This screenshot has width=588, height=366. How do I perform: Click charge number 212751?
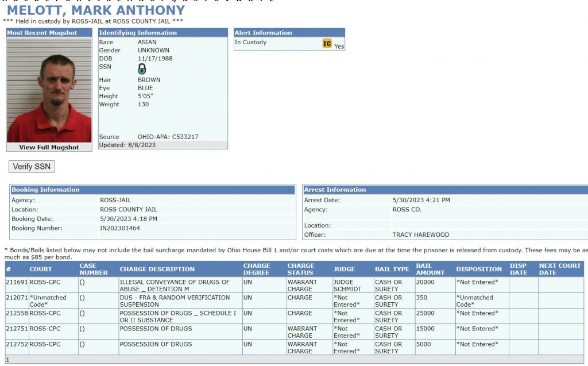pos(17,329)
